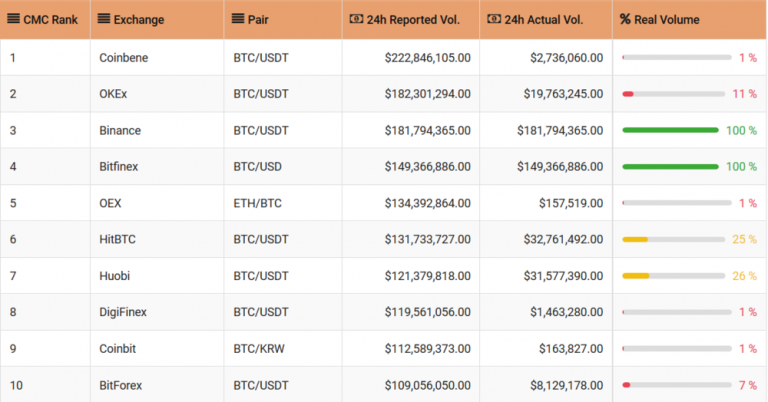Click OKEx real volume progress bar

click(x=673, y=94)
